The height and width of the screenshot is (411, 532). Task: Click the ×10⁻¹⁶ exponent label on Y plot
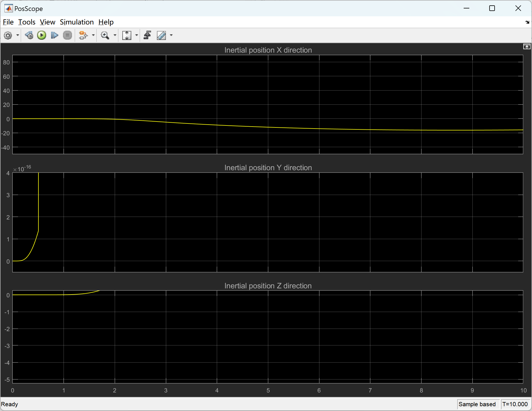22,169
